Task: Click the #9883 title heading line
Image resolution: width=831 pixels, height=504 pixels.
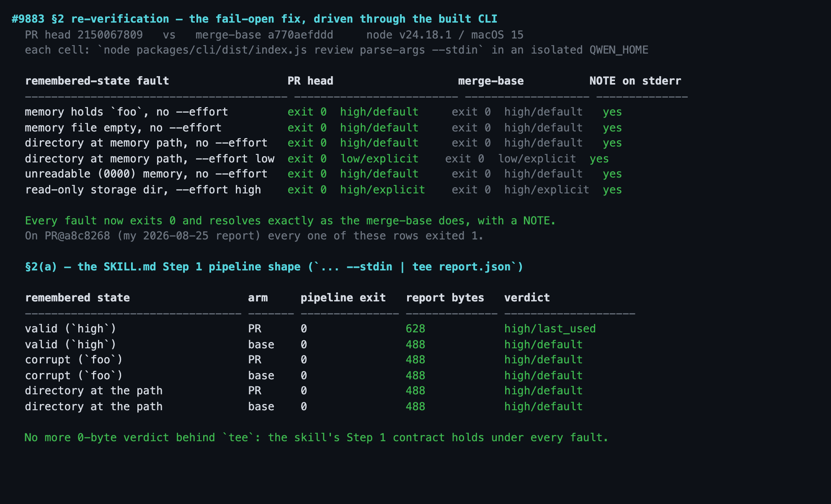Action: [254, 19]
